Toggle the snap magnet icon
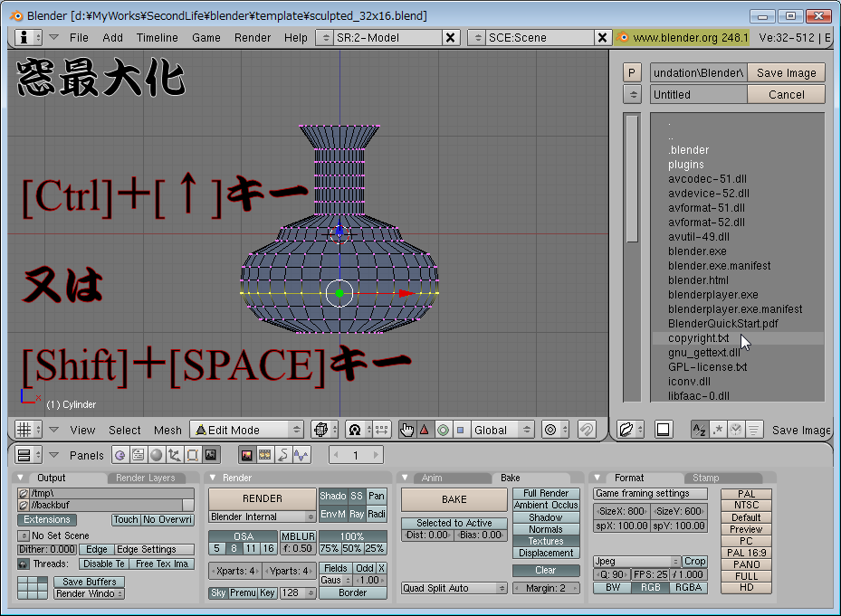This screenshot has width=841, height=616. click(587, 430)
